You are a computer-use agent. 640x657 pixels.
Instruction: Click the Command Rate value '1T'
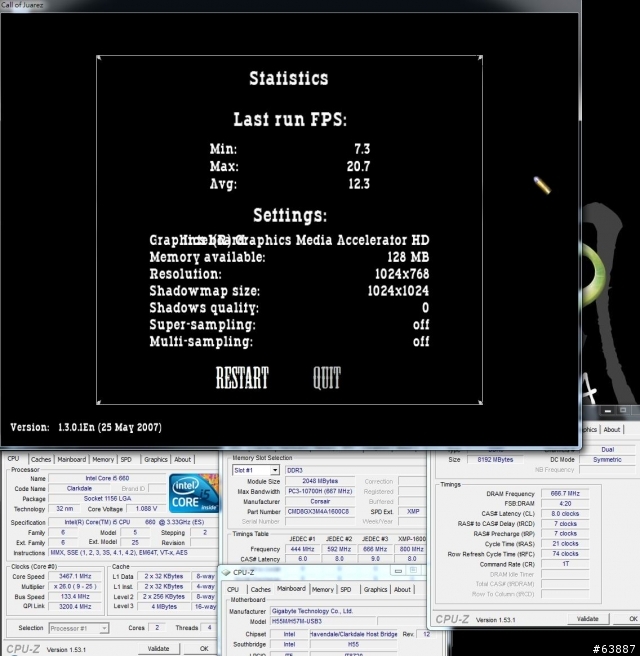pos(565,564)
